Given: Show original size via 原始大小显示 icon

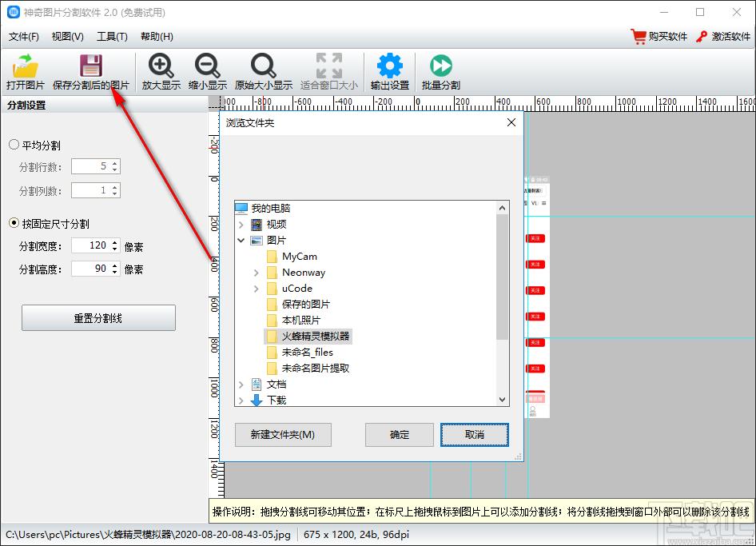Looking at the screenshot, I should [263, 71].
